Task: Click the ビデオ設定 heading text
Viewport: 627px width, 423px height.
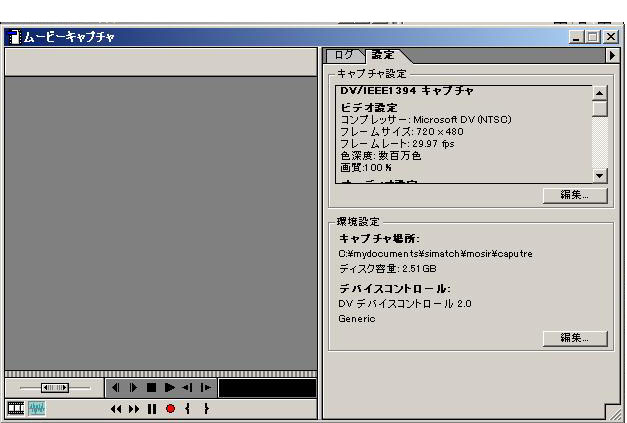Action: pyautogui.click(x=369, y=108)
